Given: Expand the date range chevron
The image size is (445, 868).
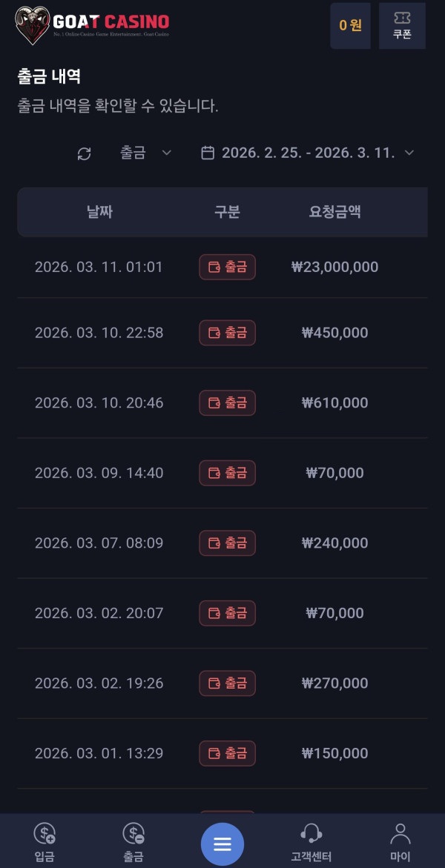Looking at the screenshot, I should (409, 153).
